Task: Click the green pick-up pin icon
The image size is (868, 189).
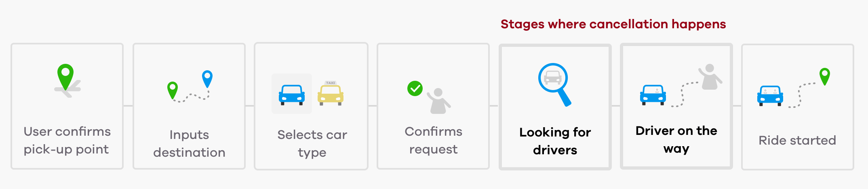Action: pos(65,76)
